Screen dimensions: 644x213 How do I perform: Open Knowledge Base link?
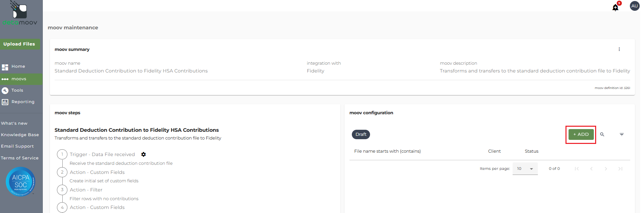(x=20, y=135)
